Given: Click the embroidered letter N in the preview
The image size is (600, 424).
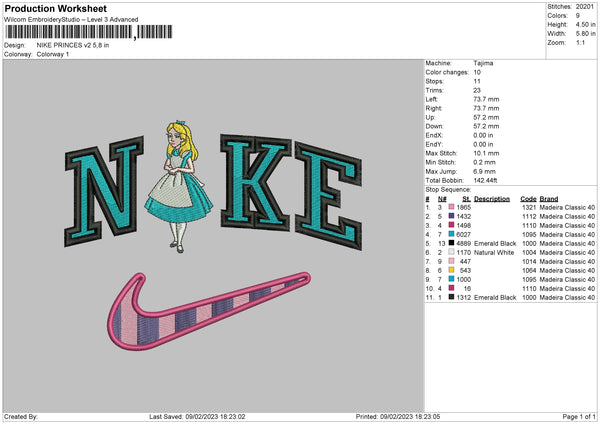Looking at the screenshot, I should pyautogui.click(x=104, y=191).
